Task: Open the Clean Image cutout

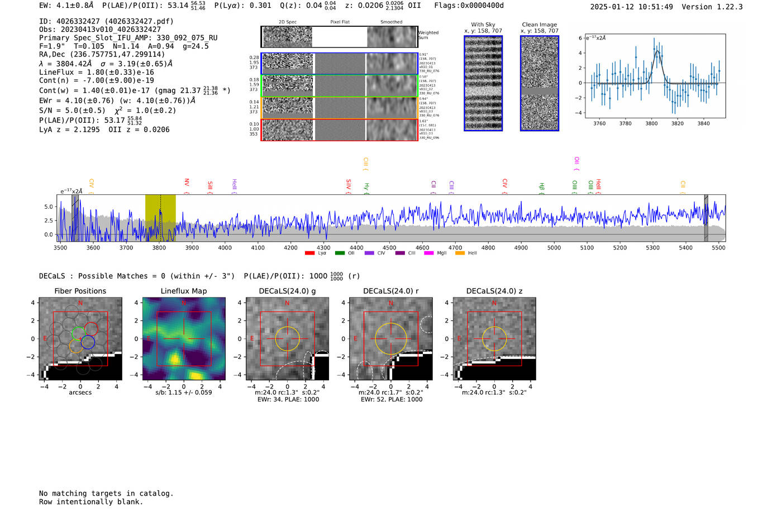Action: (x=540, y=83)
